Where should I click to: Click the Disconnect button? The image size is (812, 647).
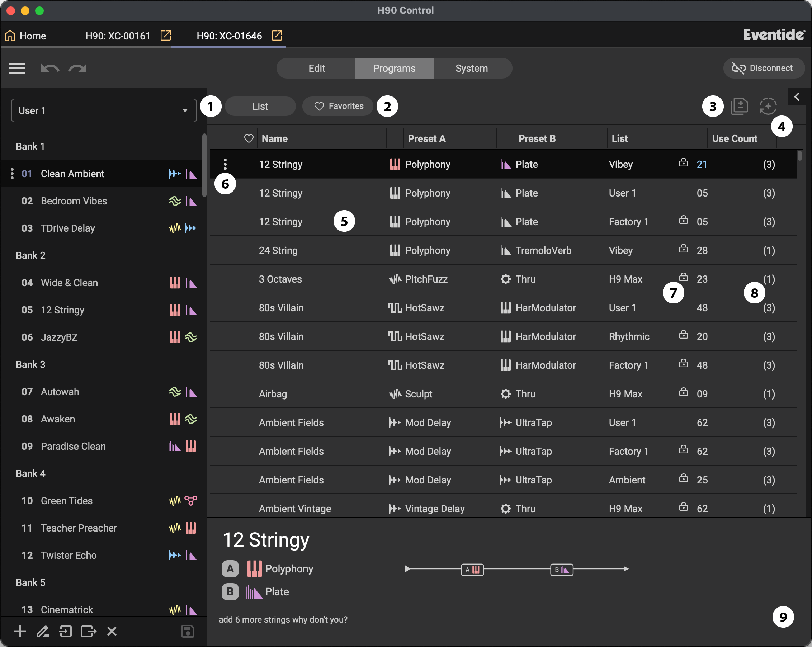click(764, 68)
